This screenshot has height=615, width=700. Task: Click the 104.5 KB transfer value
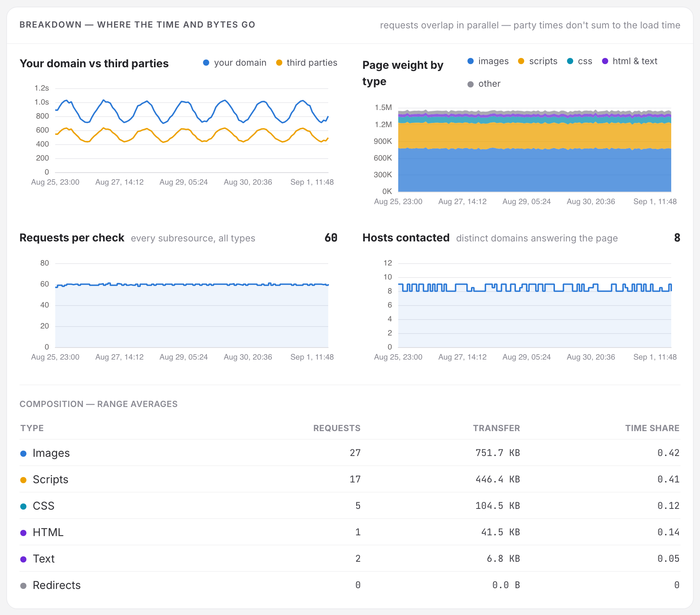point(498,506)
